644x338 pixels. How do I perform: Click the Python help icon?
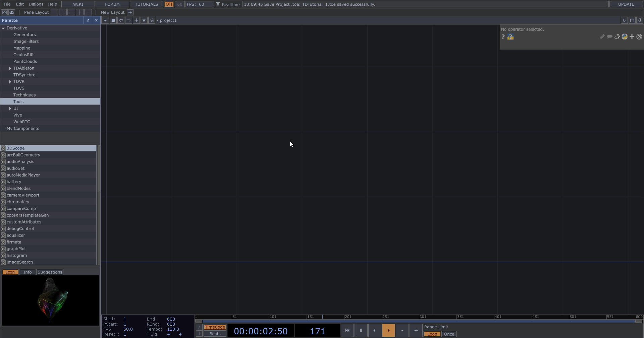[511, 37]
